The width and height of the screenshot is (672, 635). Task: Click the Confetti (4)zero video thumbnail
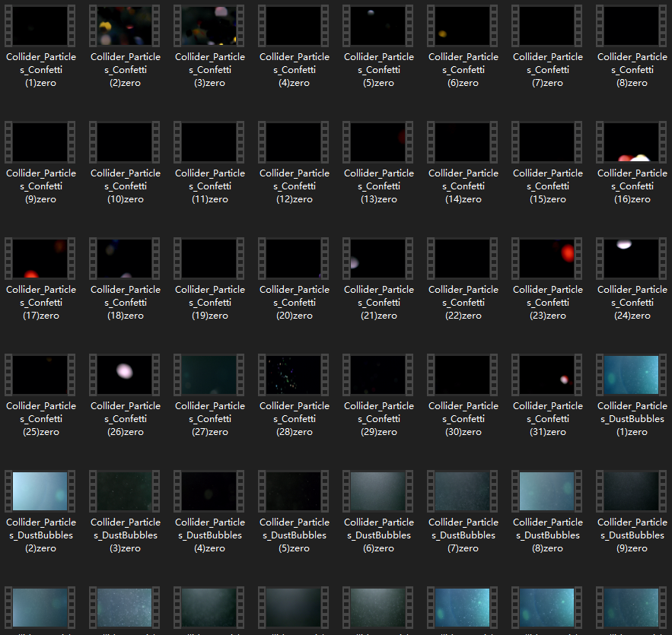[x=294, y=26]
